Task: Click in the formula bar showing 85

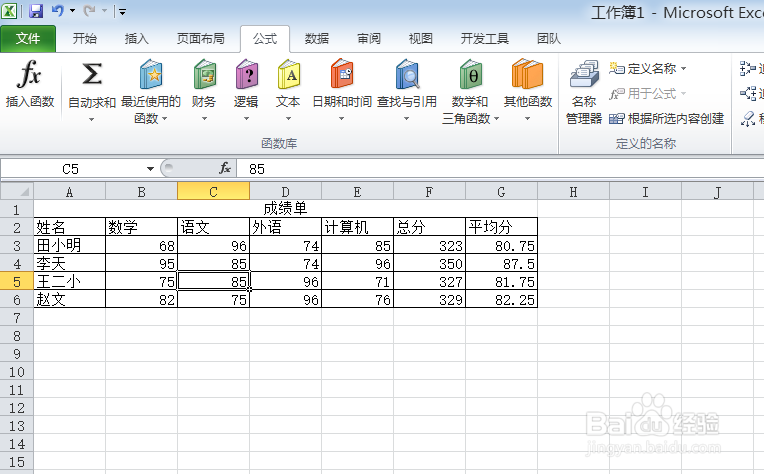Action: 500,169
